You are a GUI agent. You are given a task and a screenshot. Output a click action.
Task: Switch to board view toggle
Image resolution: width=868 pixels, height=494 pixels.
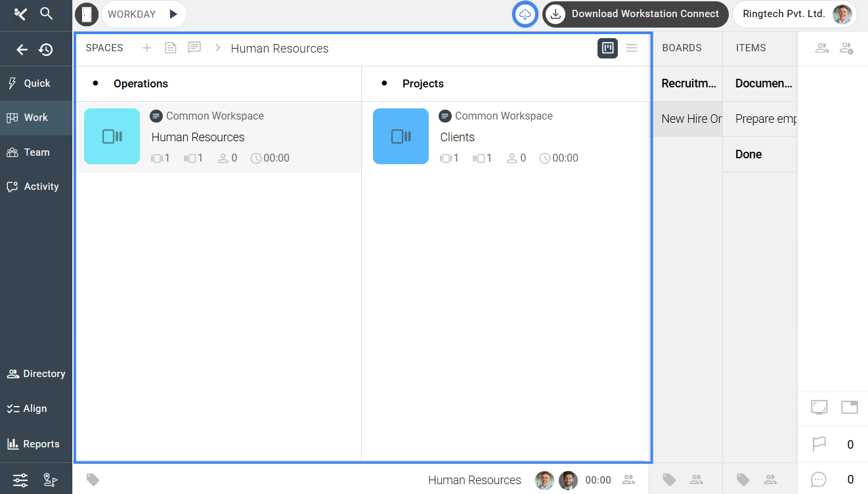(607, 48)
